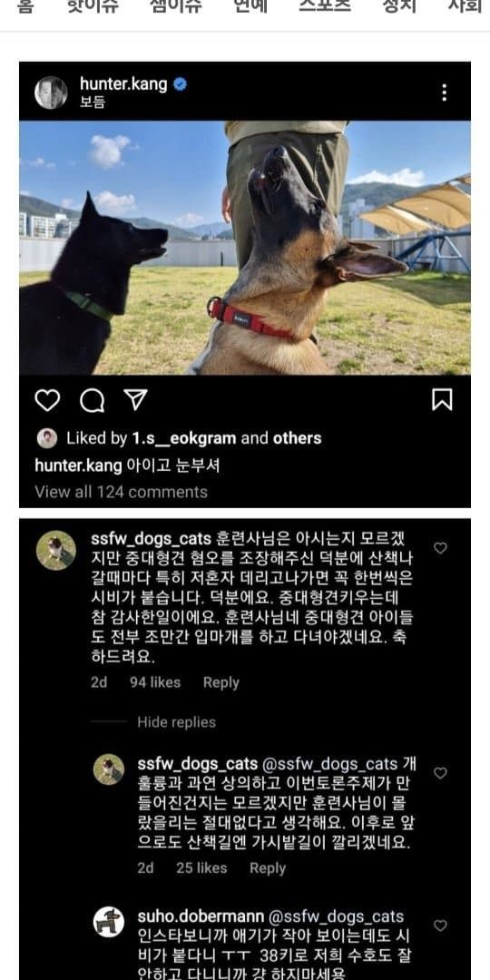Open the 스포츠 tab in top navigation
Image resolution: width=490 pixels, height=980 pixels.
pyautogui.click(x=325, y=7)
